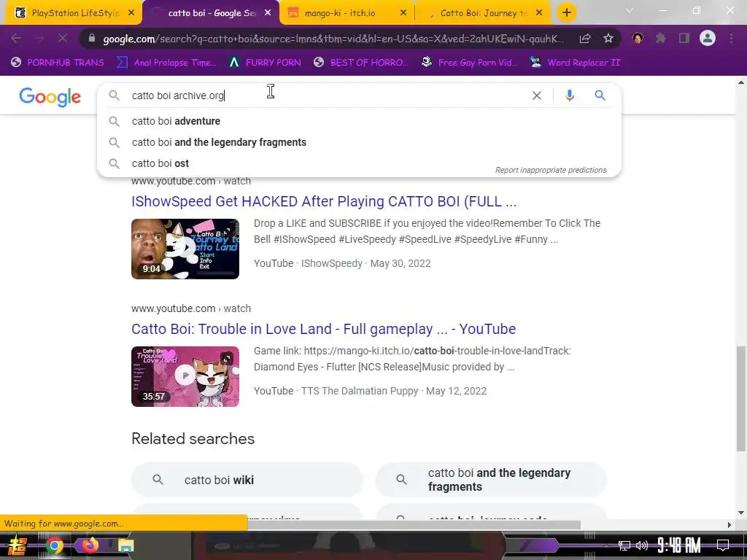Click the vertical page scrollbar thumb
747x560 pixels.
coord(741,399)
